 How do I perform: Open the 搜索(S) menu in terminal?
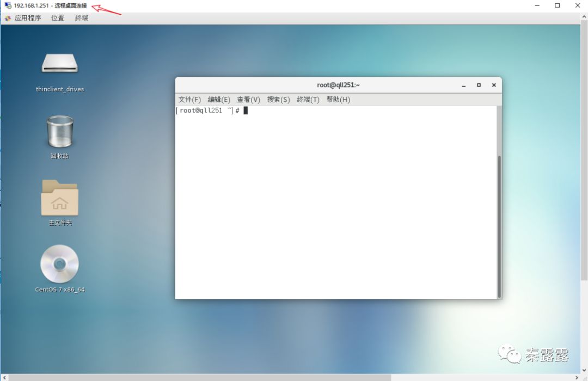(x=278, y=100)
